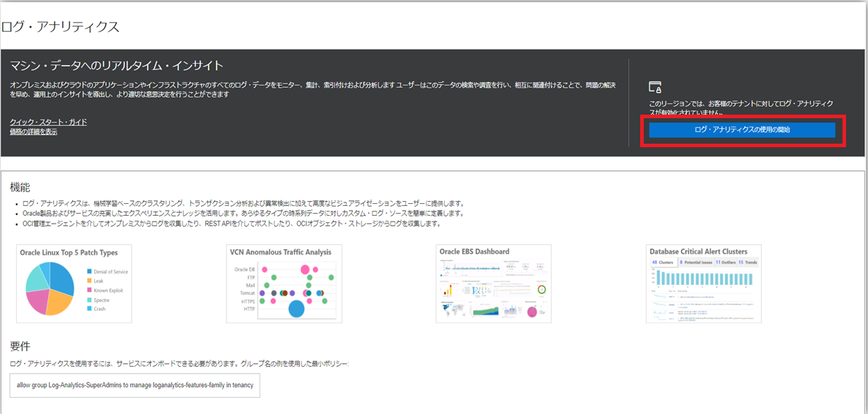Click the blue Denial of Service legend square
The image size is (868, 414).
point(89,272)
